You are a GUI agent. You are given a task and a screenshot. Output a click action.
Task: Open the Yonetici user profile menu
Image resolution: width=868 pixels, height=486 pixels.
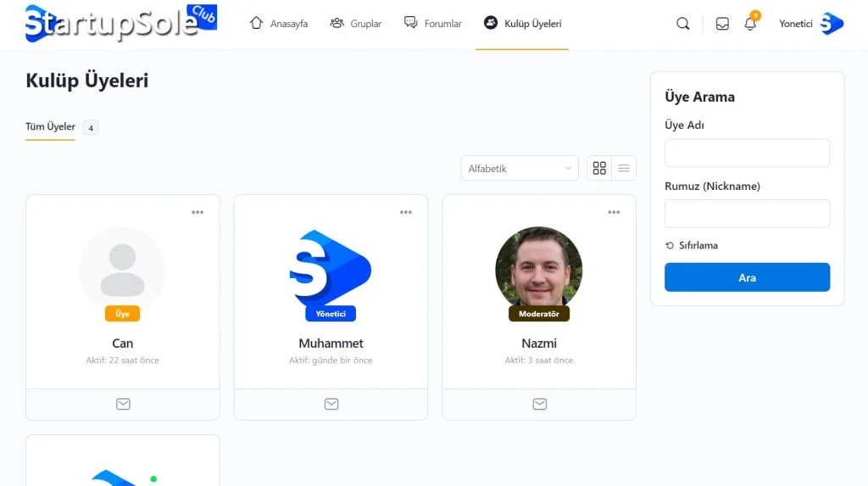(810, 24)
